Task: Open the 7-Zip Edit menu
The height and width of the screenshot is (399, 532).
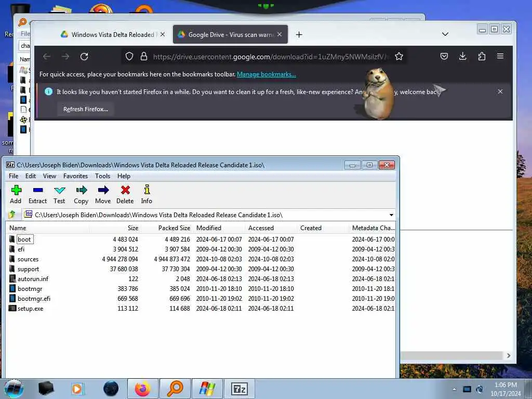Action: coord(31,176)
